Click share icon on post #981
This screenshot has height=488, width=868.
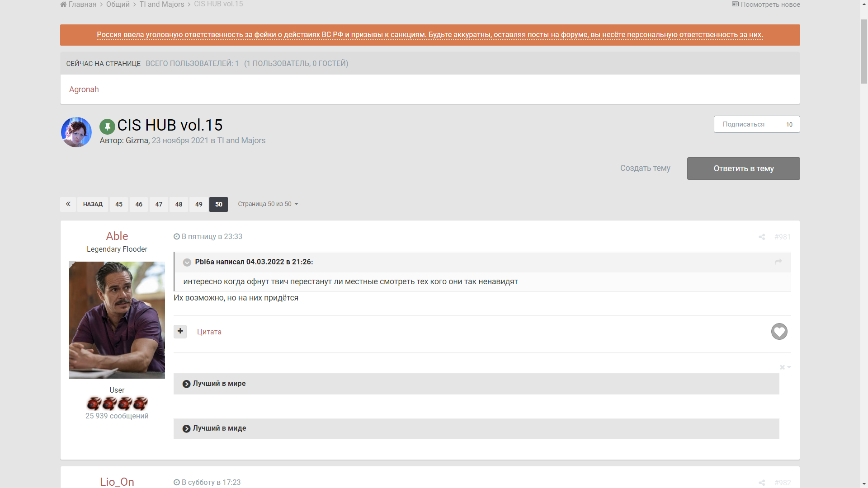[x=762, y=237]
